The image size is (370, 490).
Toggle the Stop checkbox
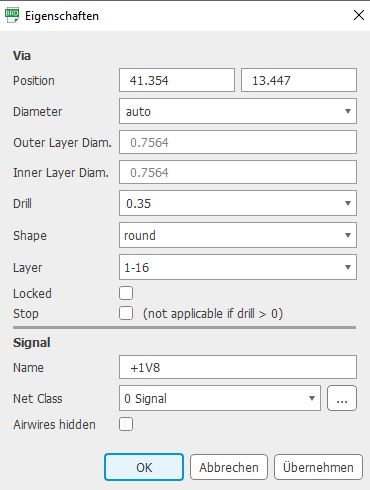click(x=126, y=313)
